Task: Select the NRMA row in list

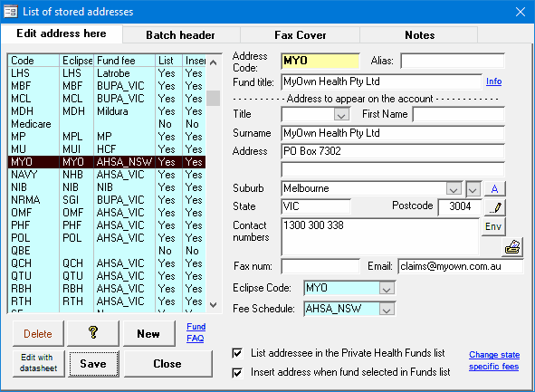Action: (107, 200)
